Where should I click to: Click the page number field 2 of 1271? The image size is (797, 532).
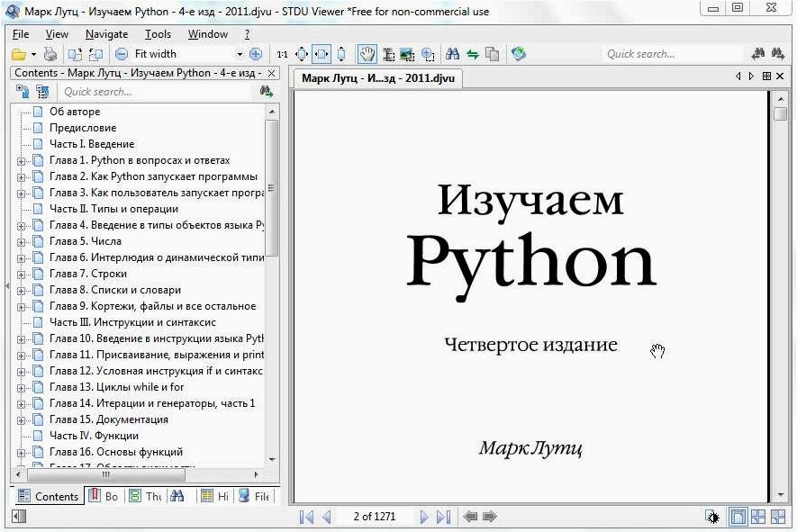(375, 517)
